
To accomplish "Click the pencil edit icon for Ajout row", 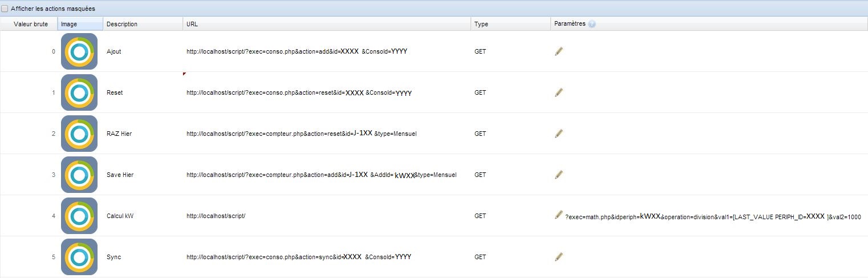I will point(559,51).
